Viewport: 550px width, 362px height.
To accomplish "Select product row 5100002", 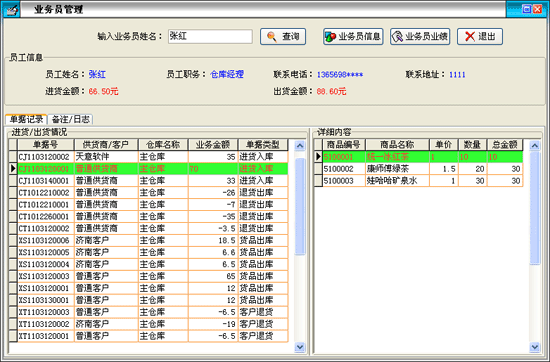I will [423, 169].
